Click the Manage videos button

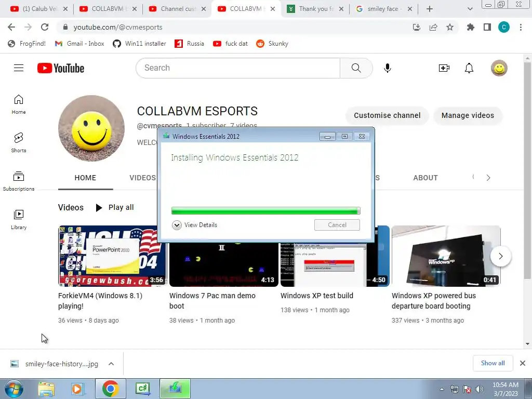click(x=468, y=115)
